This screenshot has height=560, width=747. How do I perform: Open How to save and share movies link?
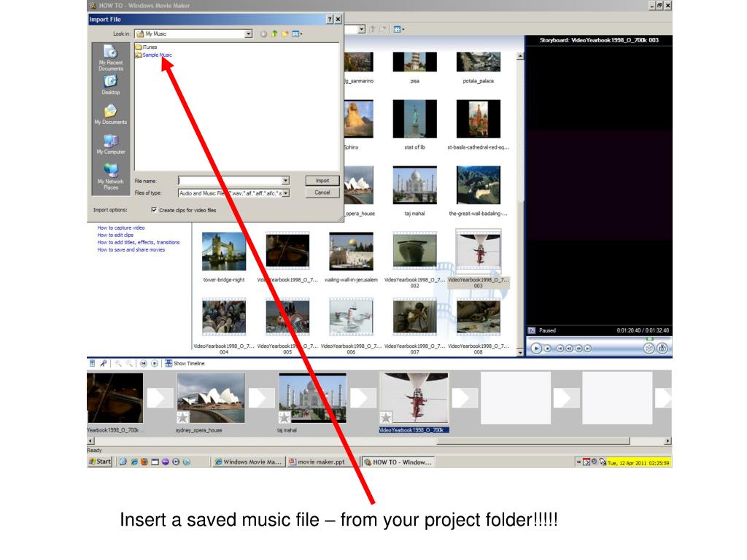tap(131, 249)
